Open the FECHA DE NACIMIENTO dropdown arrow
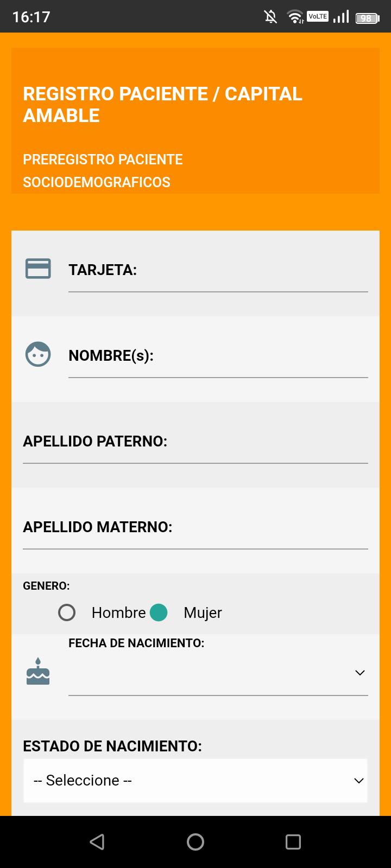 pyautogui.click(x=360, y=673)
